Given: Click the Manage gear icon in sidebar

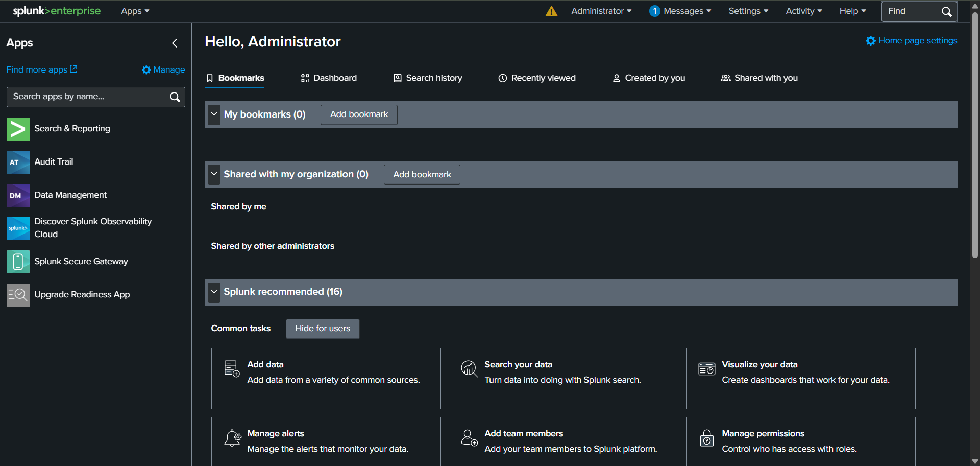Looking at the screenshot, I should tap(146, 69).
